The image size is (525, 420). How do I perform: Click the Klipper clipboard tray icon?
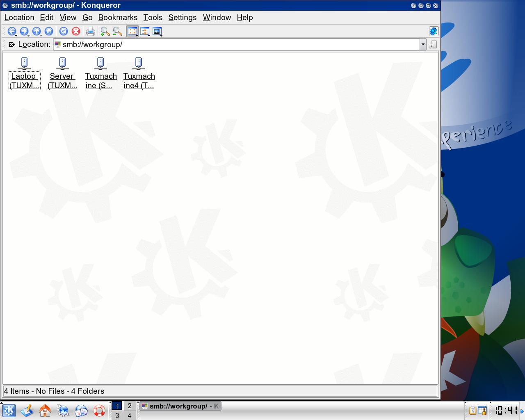tap(472, 410)
